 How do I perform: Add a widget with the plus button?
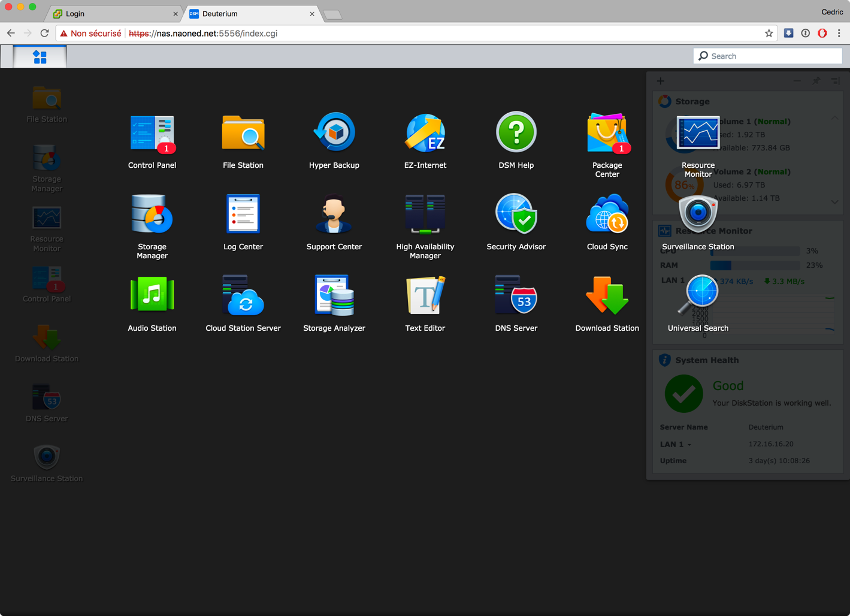click(x=661, y=81)
